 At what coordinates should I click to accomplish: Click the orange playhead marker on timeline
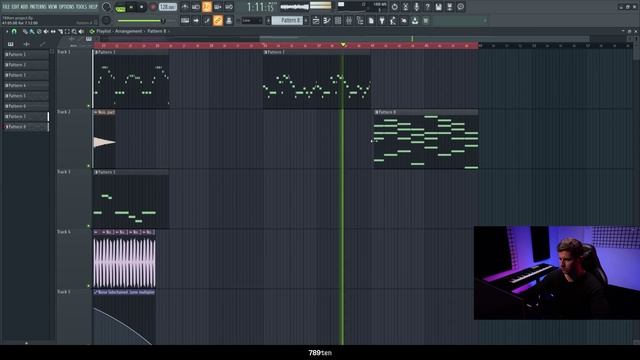point(343,44)
